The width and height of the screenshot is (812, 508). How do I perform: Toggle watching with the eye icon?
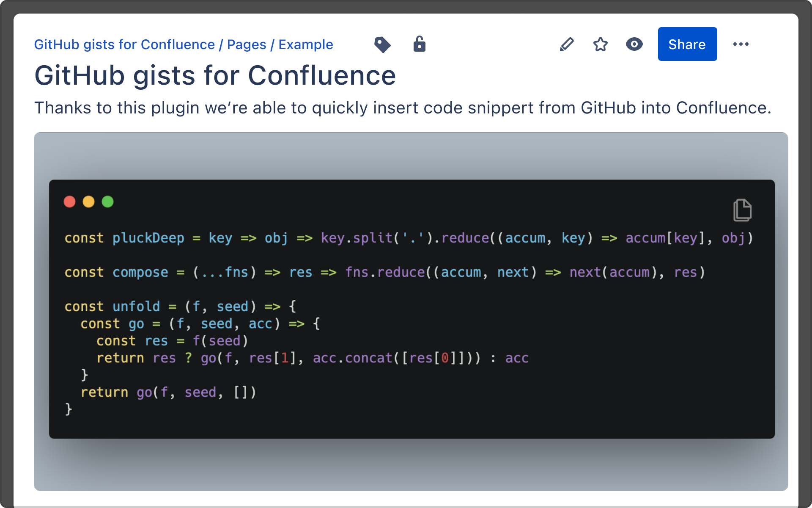click(634, 44)
